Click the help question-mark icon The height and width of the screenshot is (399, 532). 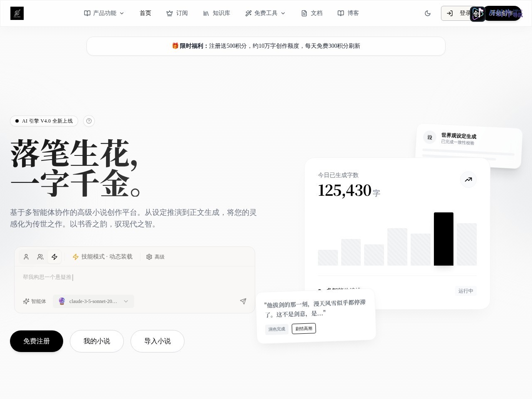click(89, 121)
